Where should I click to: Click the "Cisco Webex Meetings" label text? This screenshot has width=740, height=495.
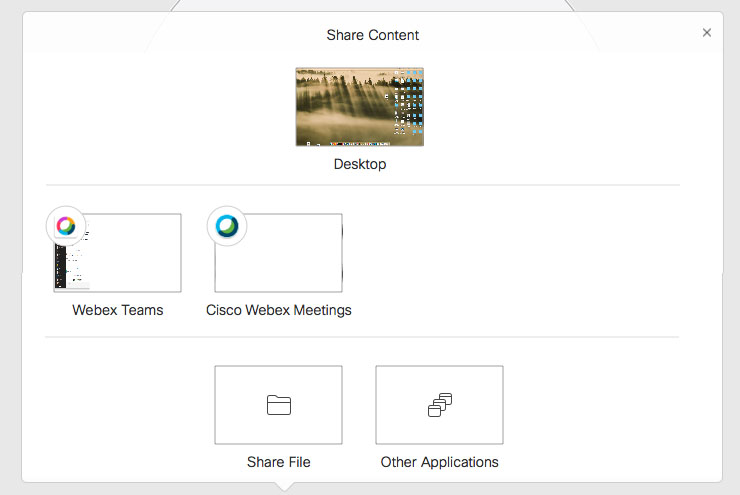click(x=279, y=310)
